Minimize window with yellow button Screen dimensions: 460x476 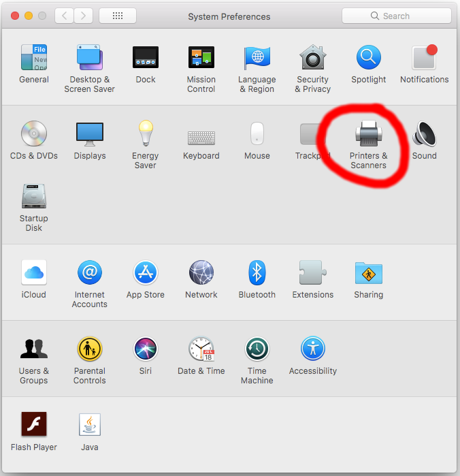click(29, 16)
